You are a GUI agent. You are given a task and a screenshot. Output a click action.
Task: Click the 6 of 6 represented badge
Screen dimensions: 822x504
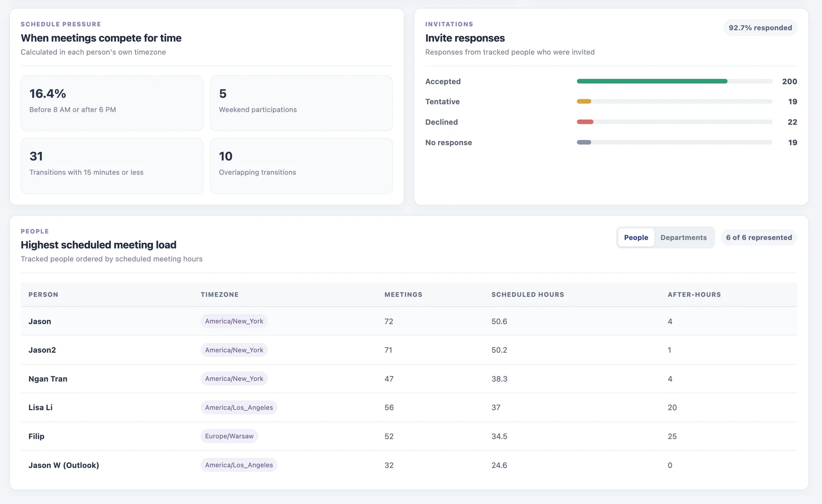759,237
